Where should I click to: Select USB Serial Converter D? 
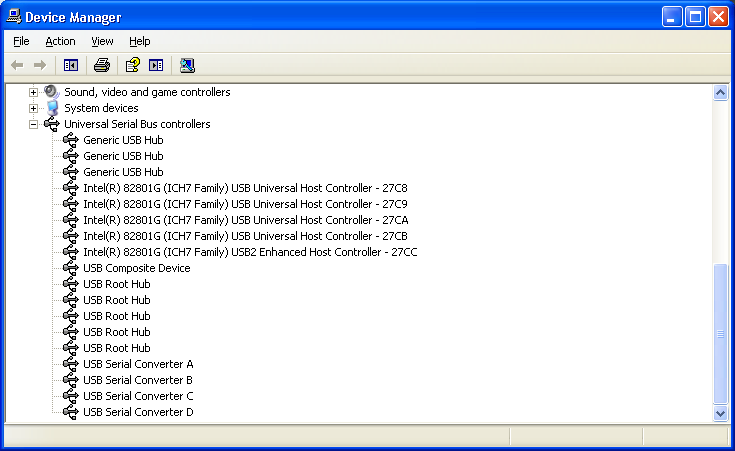(138, 412)
